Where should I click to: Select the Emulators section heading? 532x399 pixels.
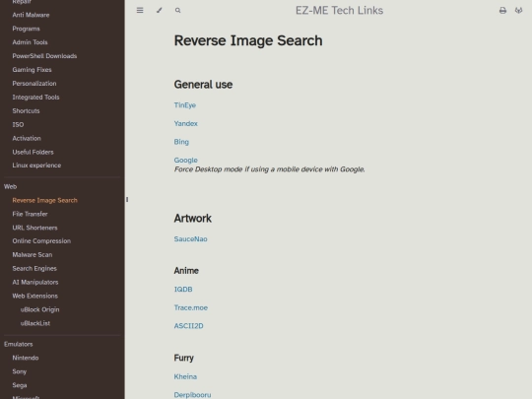click(x=19, y=344)
